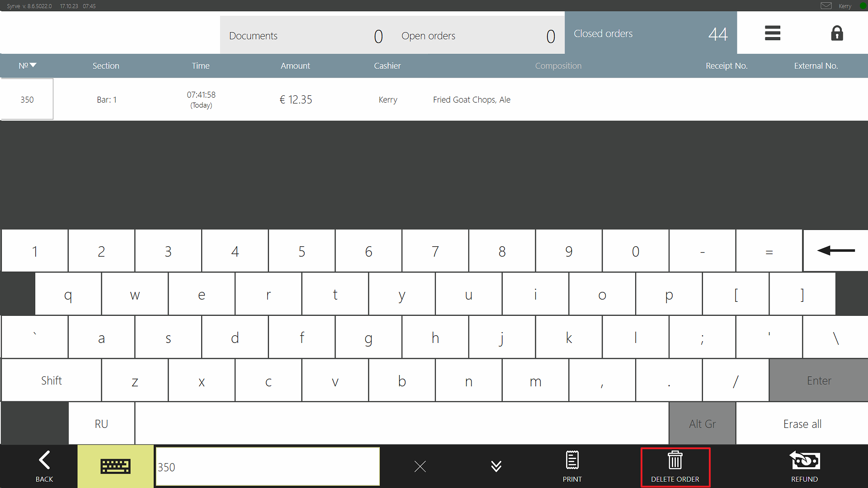Switch to the Open orders tab
The width and height of the screenshot is (868, 488).
point(478,35)
